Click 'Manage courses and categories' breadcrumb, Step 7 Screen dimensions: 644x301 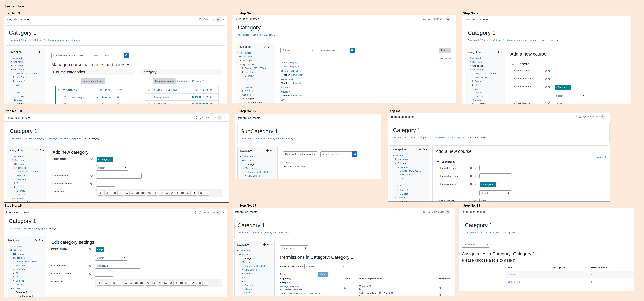coord(523,40)
